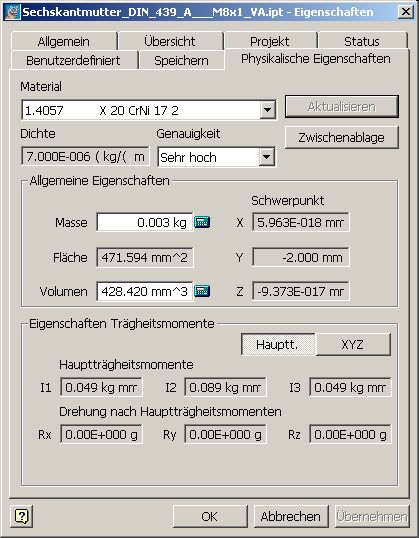
Task: Switch to the Allgemein tab
Action: click(64, 42)
